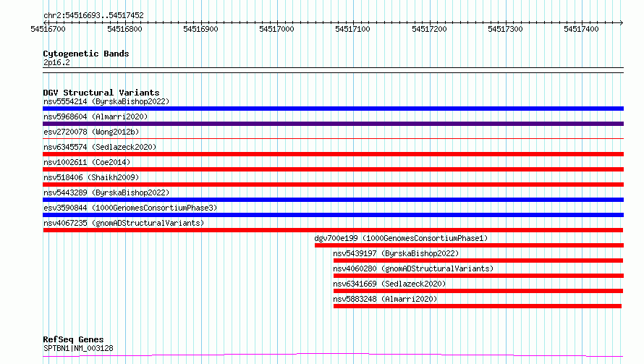Open gene SPTBN1|NM_003128 label
Image resolution: width=644 pixels, height=364 pixels.
point(78,348)
